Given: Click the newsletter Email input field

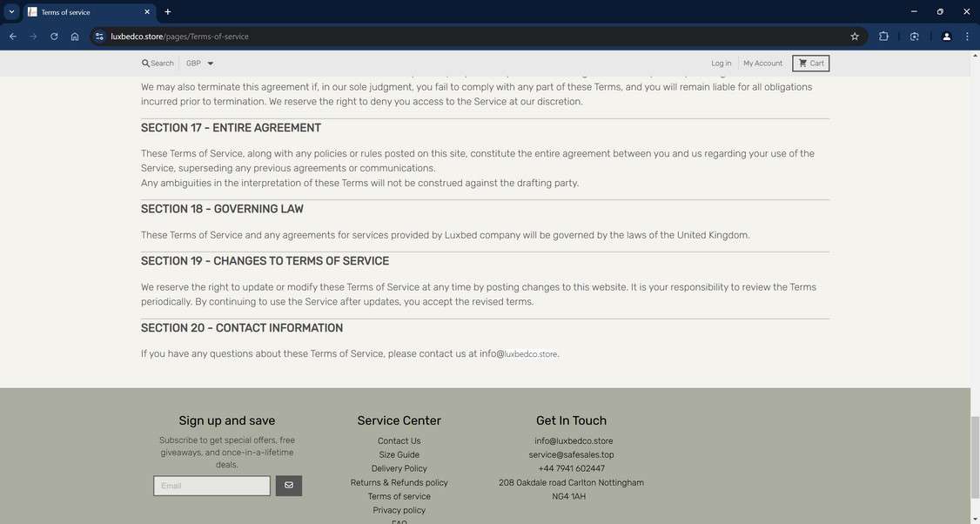Looking at the screenshot, I should (x=211, y=486).
